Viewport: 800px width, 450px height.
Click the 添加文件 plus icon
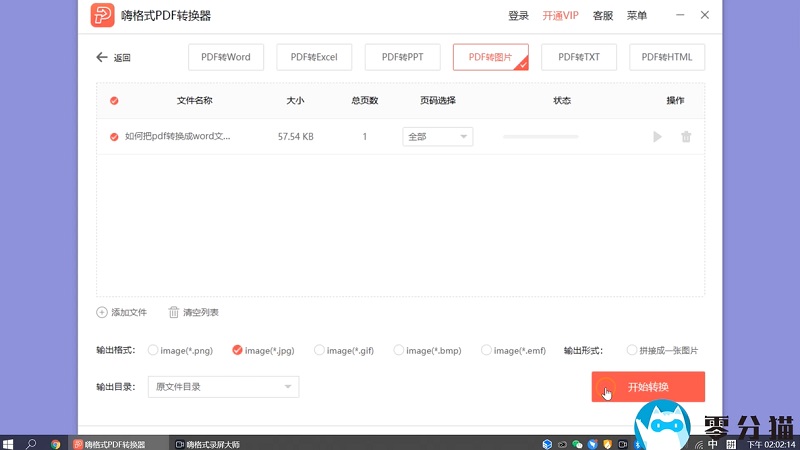coord(102,312)
